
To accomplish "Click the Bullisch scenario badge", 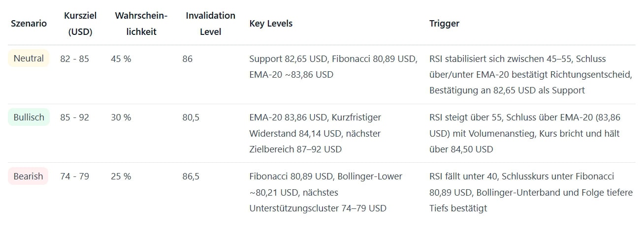I will [x=29, y=117].
